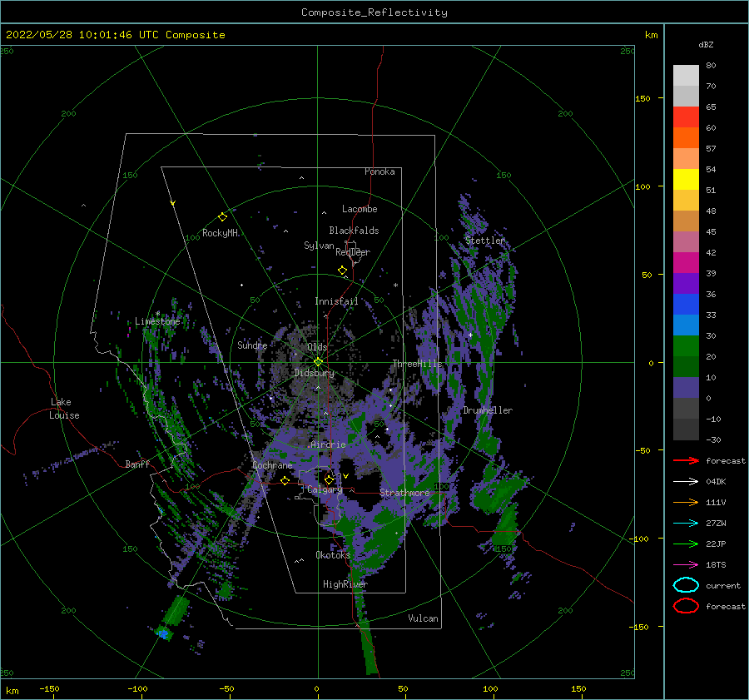Click the Okotoks town label

click(333, 555)
